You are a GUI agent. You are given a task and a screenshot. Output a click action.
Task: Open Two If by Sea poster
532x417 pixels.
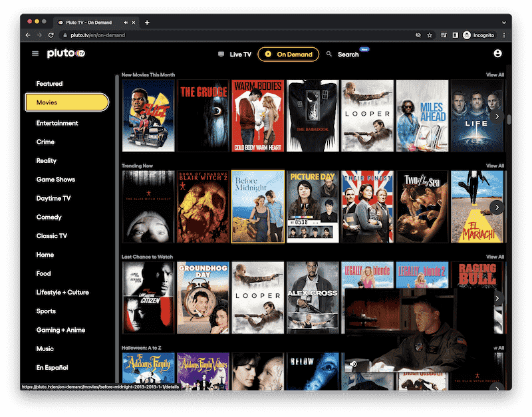[x=422, y=207]
